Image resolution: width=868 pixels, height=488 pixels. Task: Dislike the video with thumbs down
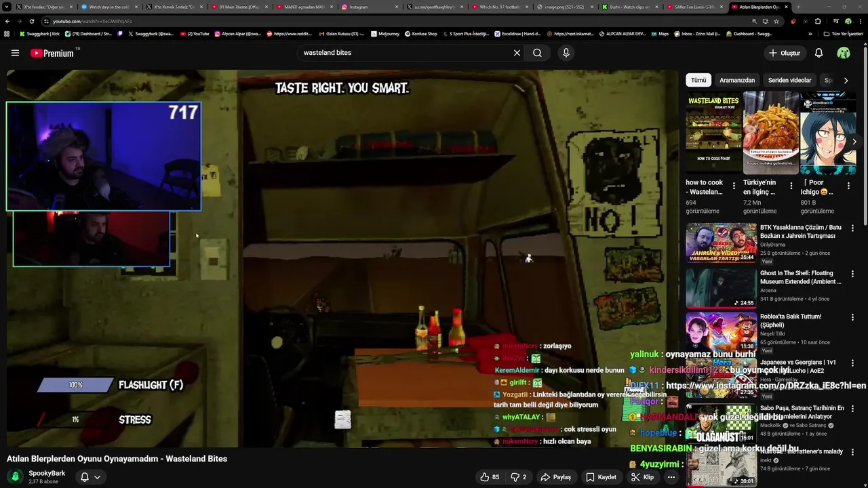[x=518, y=477]
